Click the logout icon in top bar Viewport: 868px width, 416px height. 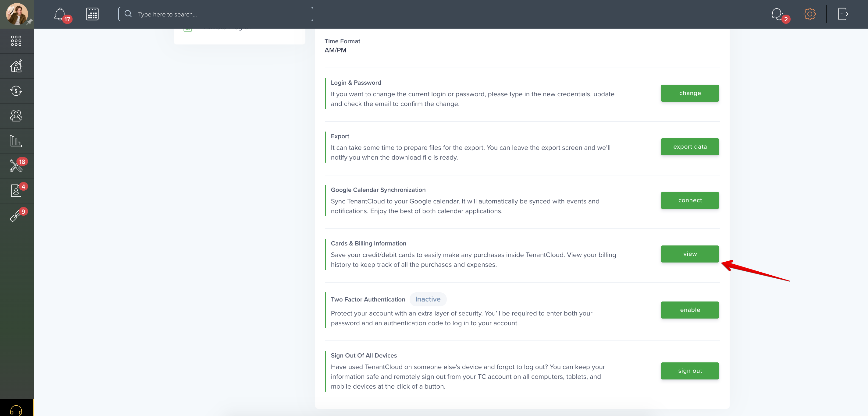click(x=843, y=14)
